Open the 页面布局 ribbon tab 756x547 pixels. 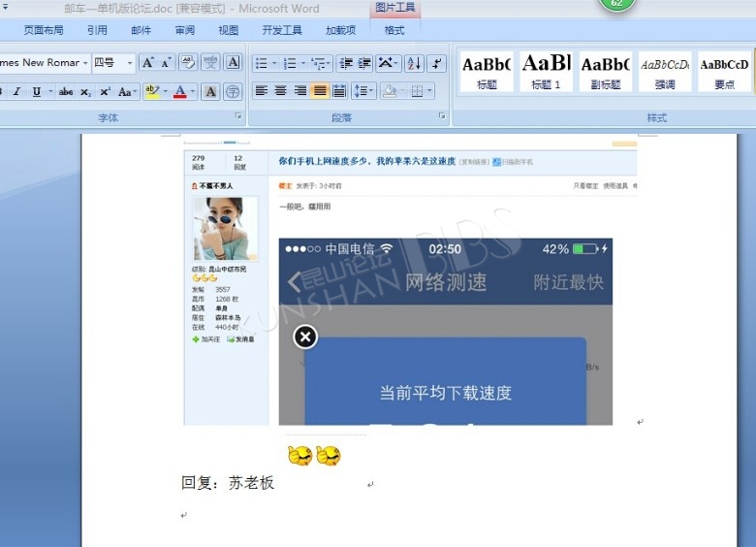point(44,30)
